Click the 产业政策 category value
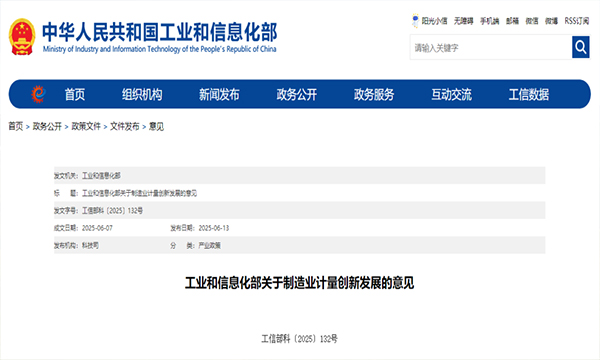The image size is (600, 360). [x=209, y=245]
